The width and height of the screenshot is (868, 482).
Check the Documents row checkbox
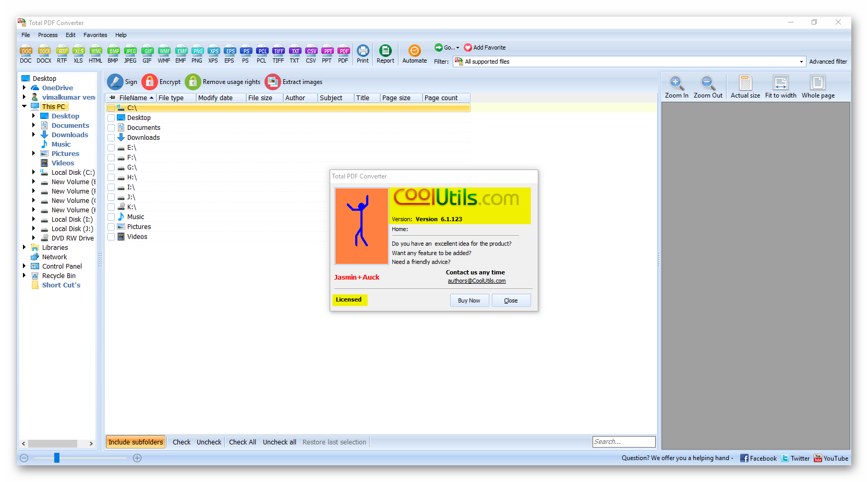click(111, 128)
